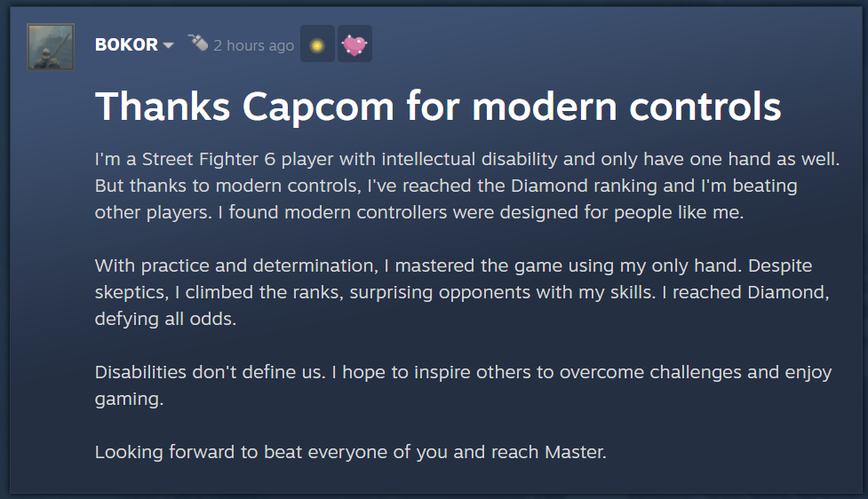
Task: Click the "2 hours ago" timestamp
Action: [253, 45]
